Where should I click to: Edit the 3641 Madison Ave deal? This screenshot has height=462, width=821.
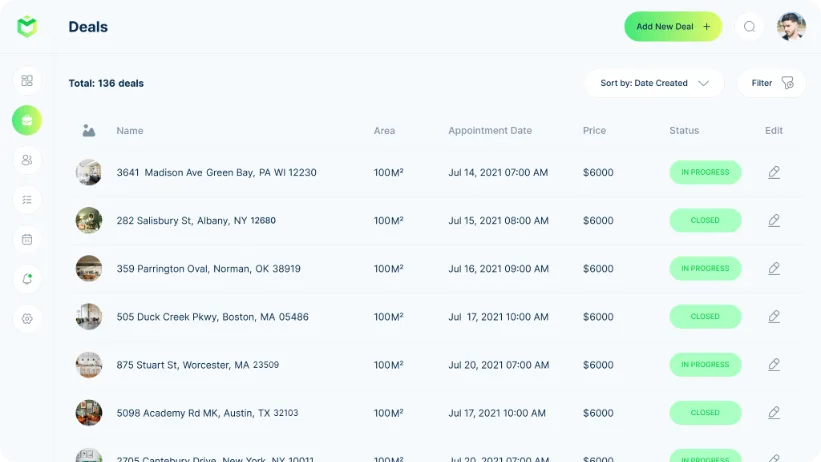774,172
